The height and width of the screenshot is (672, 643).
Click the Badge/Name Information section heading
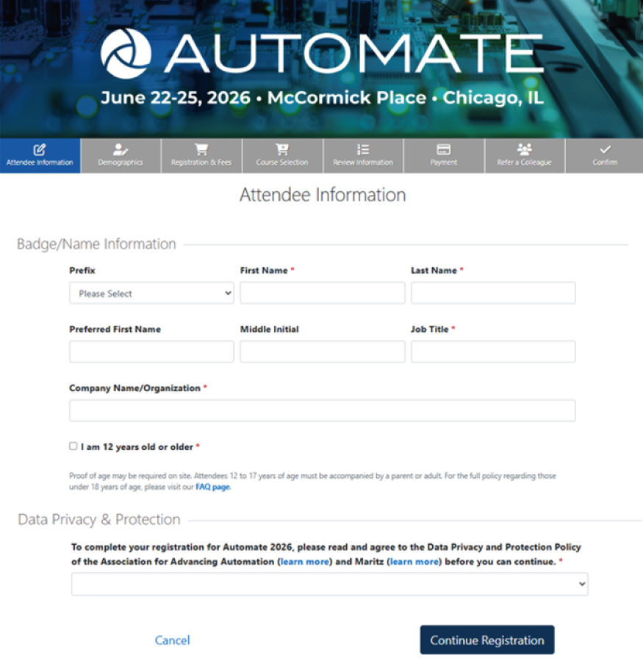click(96, 244)
